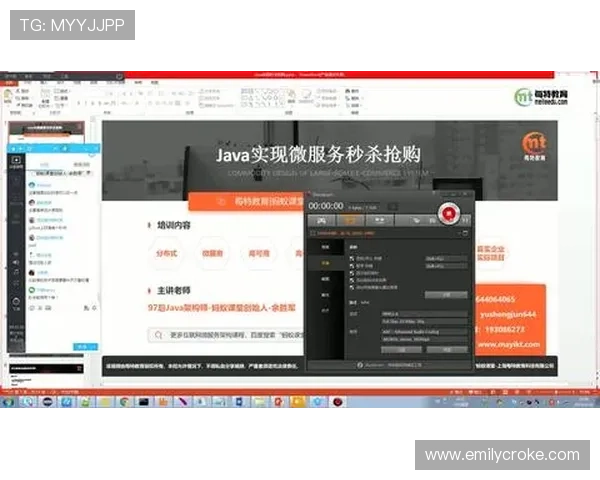Click the record/stop hotkey field
The width and height of the screenshot is (600, 480).
[x=446, y=258]
